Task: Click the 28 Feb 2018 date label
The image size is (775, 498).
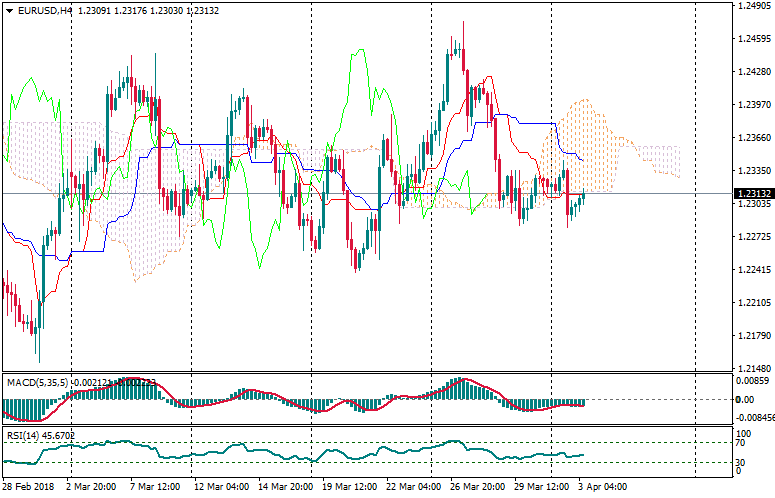Action: point(30,487)
